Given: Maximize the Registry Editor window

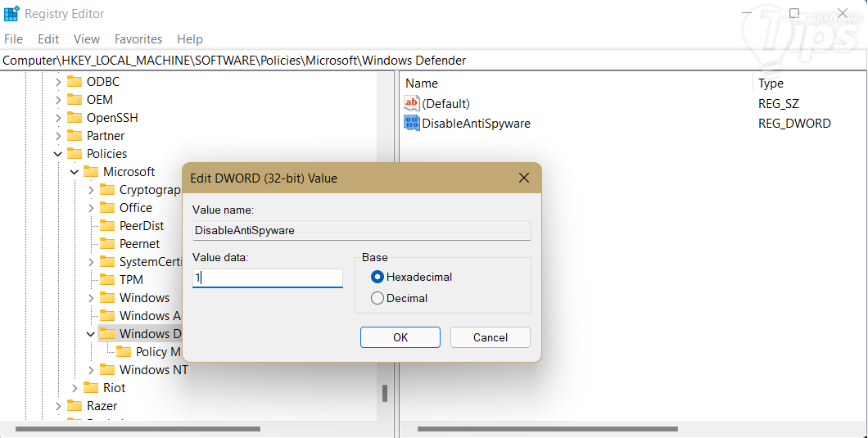Looking at the screenshot, I should pos(793,13).
